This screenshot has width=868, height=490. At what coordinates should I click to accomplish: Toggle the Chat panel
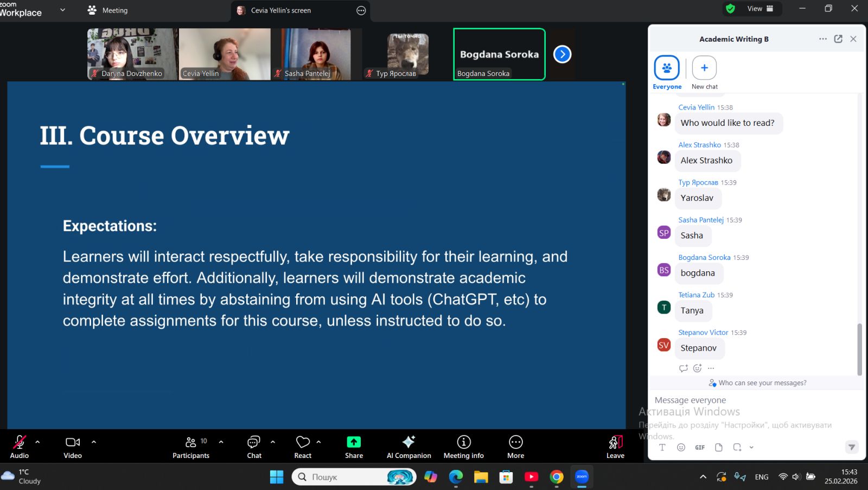tap(254, 447)
